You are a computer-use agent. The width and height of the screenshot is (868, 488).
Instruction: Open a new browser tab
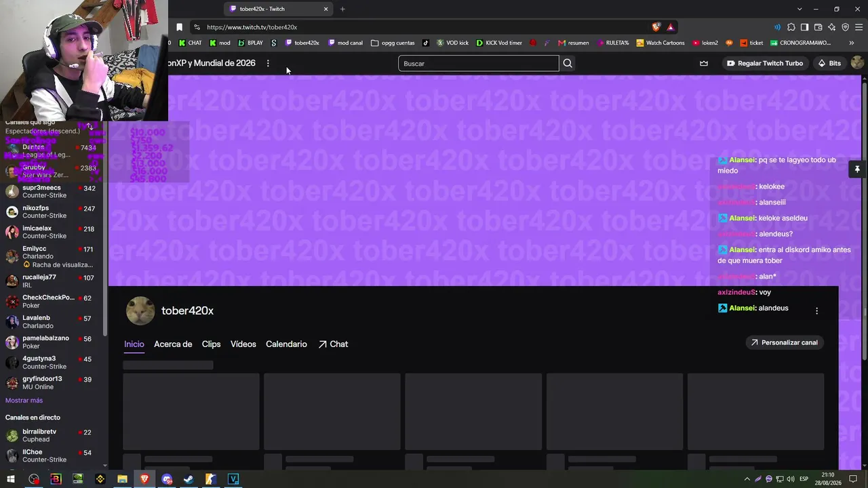point(342,9)
